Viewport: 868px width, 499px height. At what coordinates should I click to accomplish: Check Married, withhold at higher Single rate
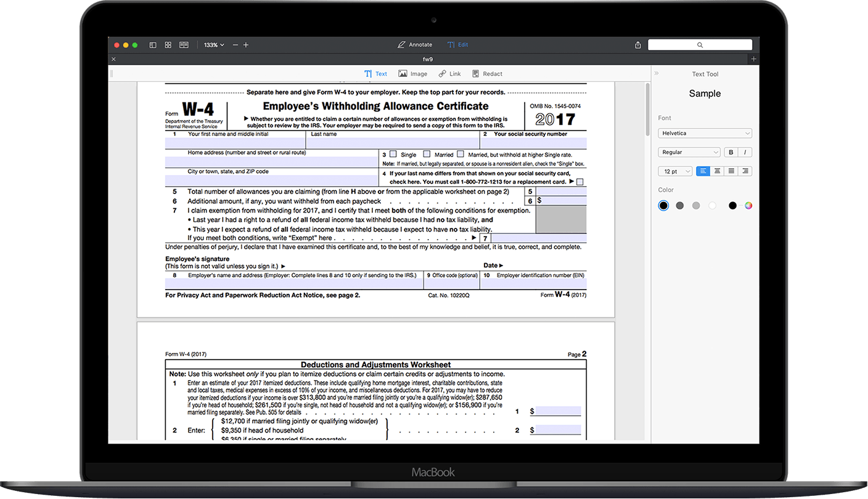click(x=461, y=154)
